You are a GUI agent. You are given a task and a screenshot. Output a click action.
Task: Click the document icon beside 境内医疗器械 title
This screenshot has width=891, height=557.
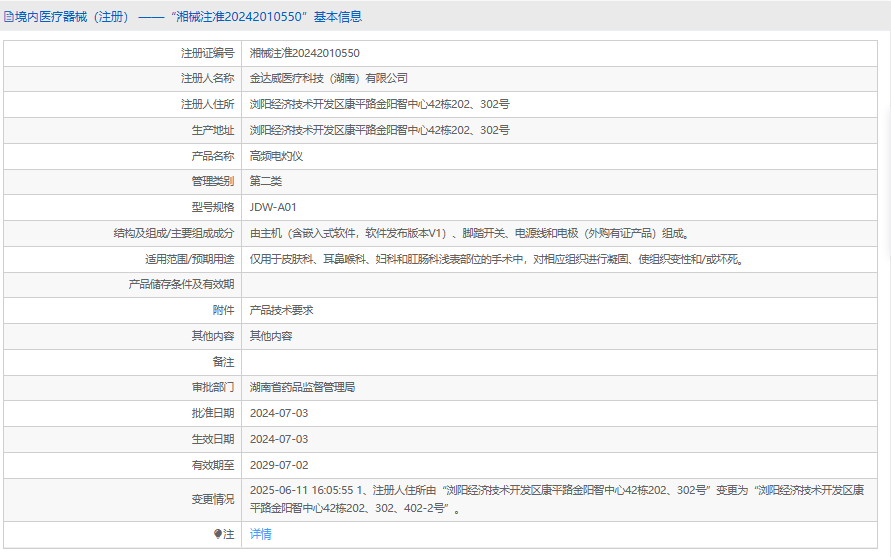(x=9, y=17)
